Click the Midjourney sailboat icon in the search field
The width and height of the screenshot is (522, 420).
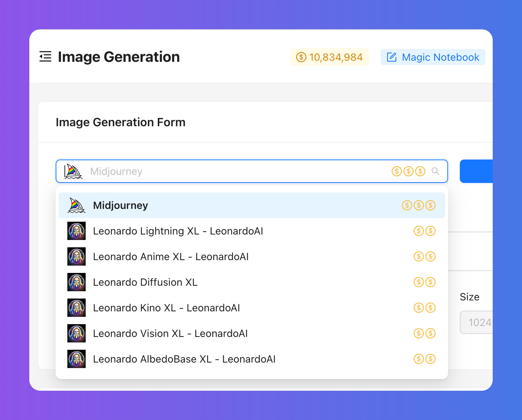click(x=73, y=171)
